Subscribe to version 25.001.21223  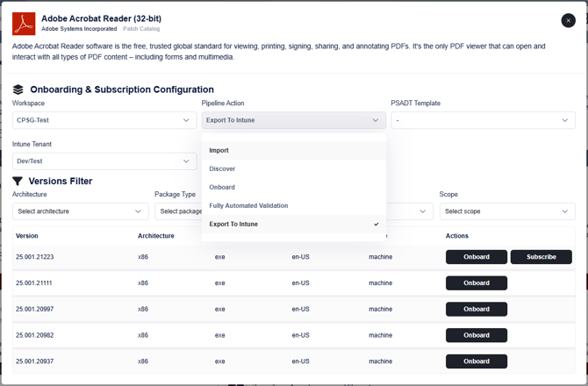point(541,257)
